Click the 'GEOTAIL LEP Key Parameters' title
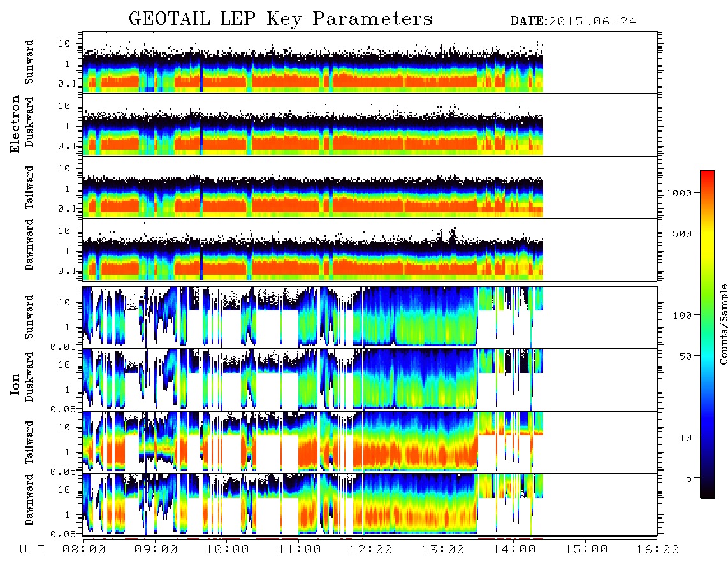The image size is (728, 561). coord(280,20)
